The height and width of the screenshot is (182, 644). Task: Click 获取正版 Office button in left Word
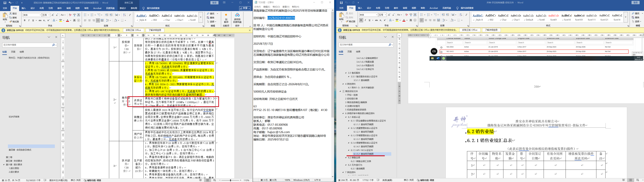133,30
